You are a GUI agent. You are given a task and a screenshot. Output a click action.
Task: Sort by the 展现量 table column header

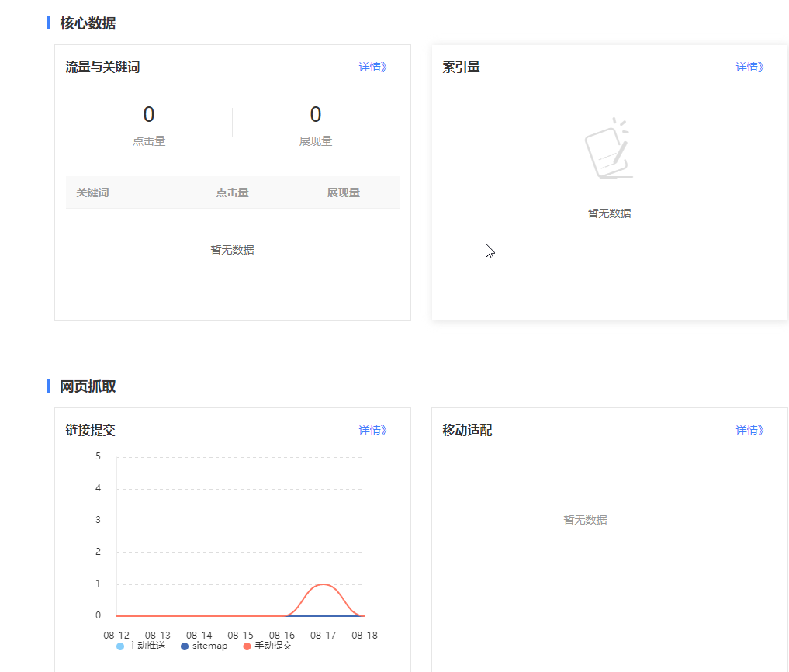click(343, 193)
